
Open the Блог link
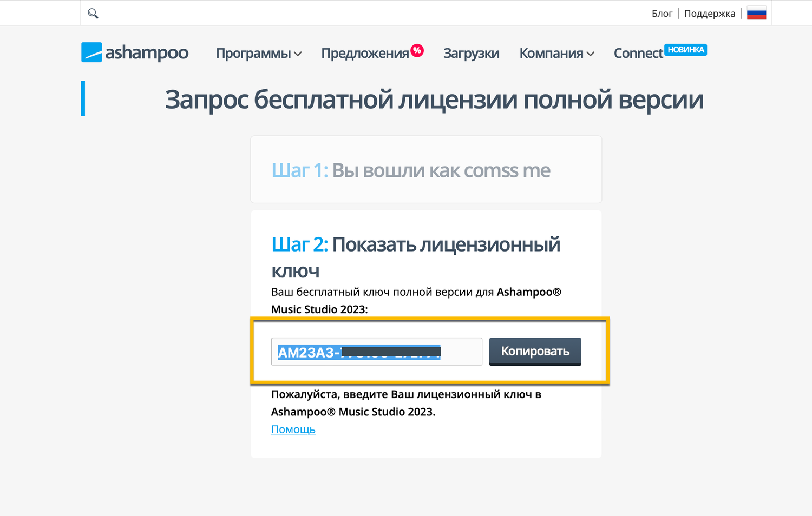662,14
